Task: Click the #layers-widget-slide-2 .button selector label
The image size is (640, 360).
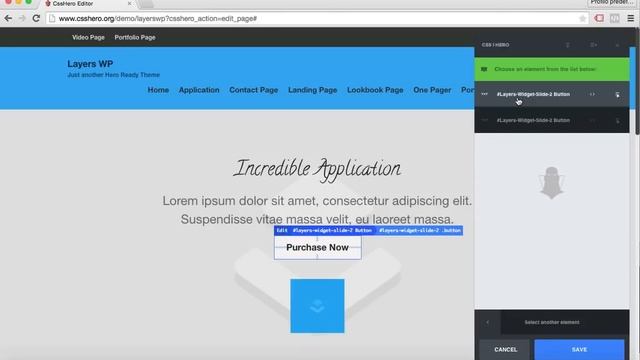Action: pos(419,231)
